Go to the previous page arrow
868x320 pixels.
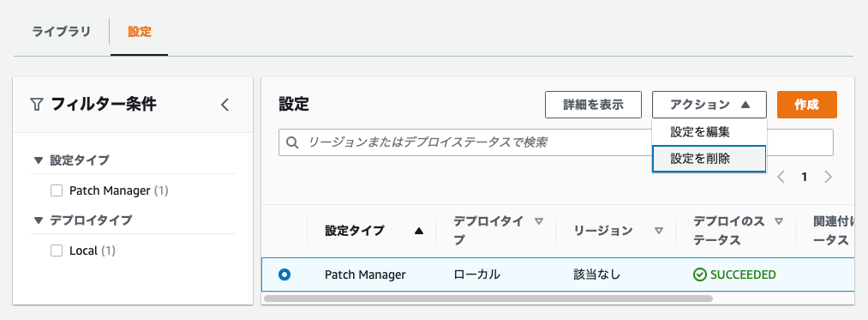click(781, 178)
